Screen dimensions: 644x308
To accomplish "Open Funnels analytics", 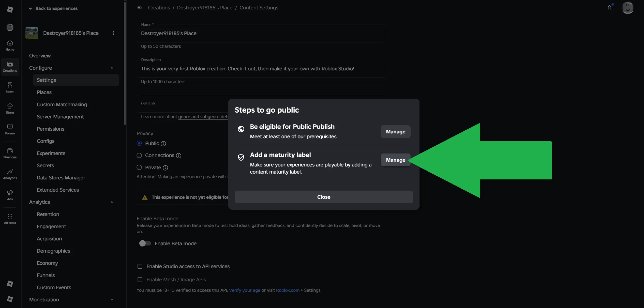I will tap(46, 275).
